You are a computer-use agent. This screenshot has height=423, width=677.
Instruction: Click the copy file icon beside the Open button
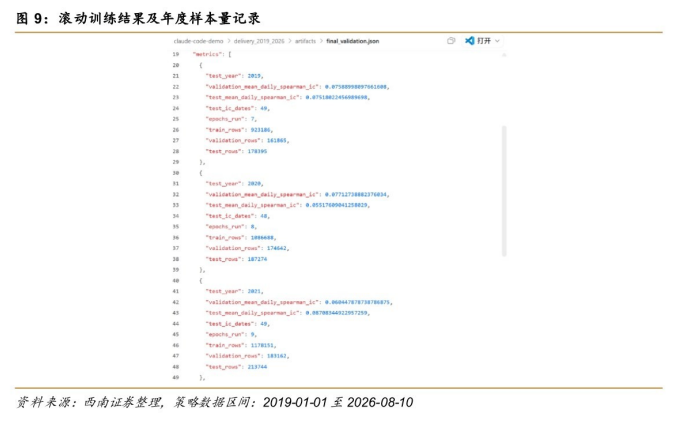(451, 41)
